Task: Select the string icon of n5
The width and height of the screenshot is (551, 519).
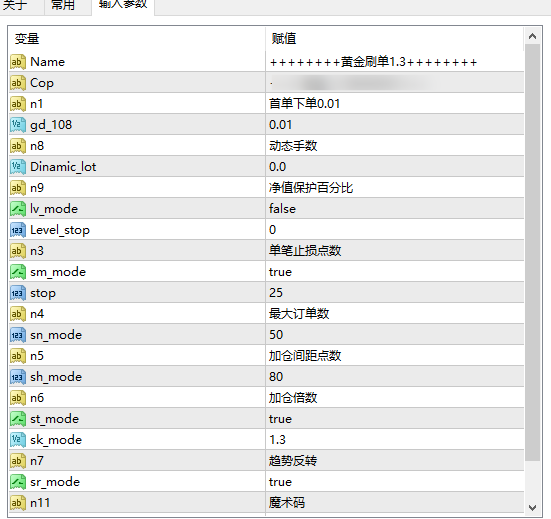Action: (x=18, y=356)
